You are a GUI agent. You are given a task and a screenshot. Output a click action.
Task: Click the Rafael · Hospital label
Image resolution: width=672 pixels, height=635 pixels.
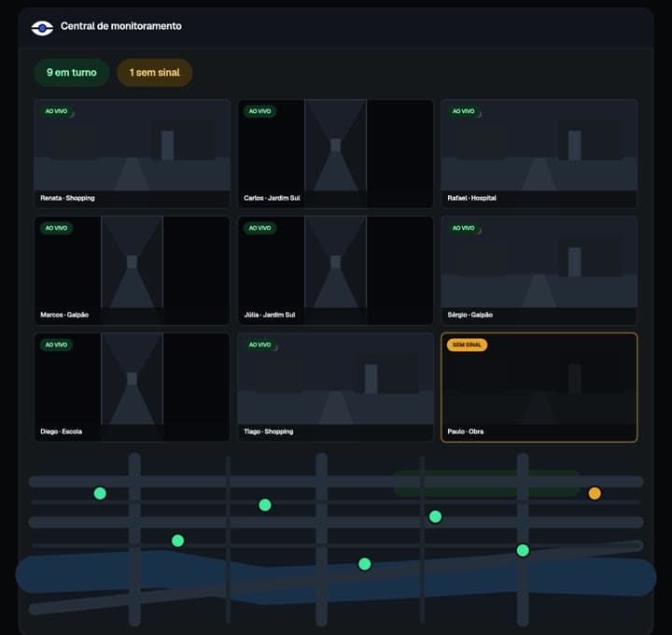coord(472,198)
